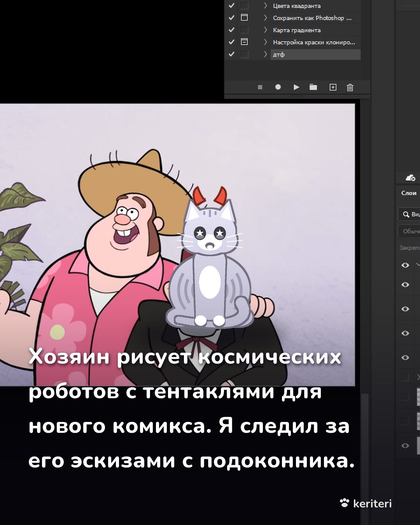Expand the Карта градиента action
420x525 pixels.
point(266,30)
